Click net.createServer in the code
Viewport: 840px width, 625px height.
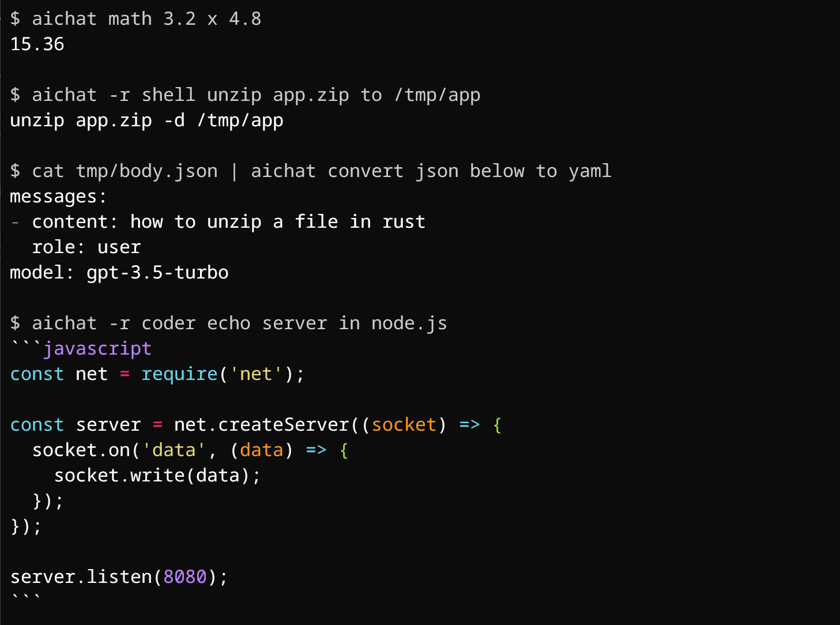pyautogui.click(x=262, y=425)
